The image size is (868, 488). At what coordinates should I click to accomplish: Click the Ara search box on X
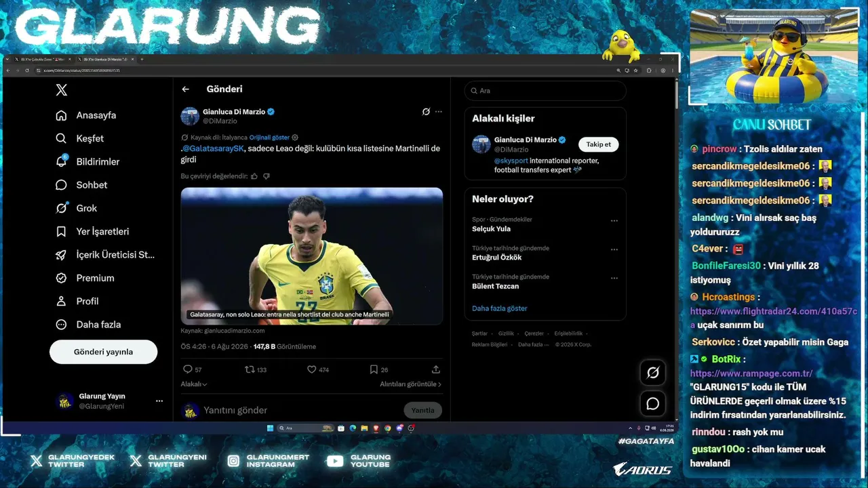pyautogui.click(x=545, y=91)
